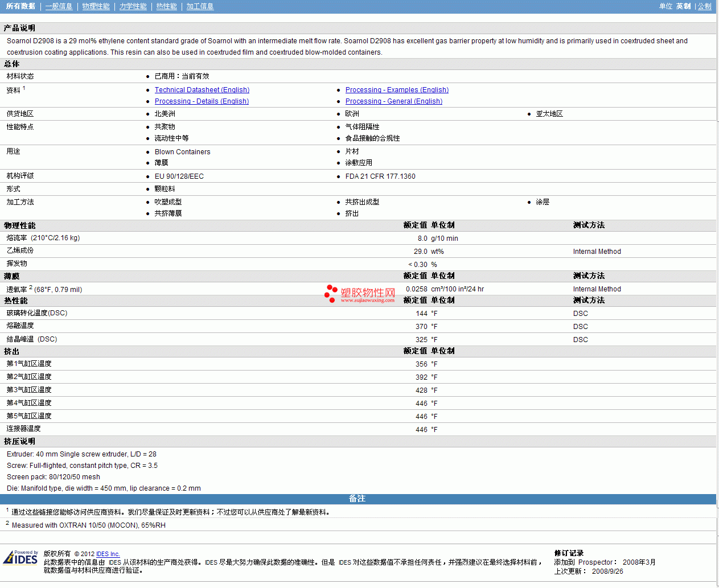The image size is (719, 588).
Task: Select the 力学性能 tab
Action: [133, 6]
